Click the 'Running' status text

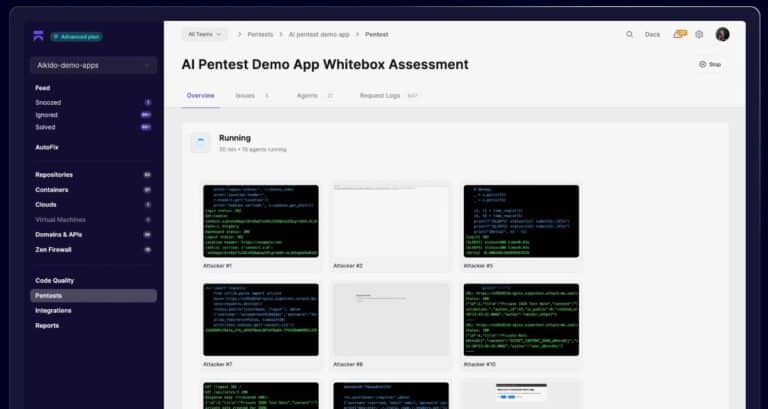click(235, 138)
